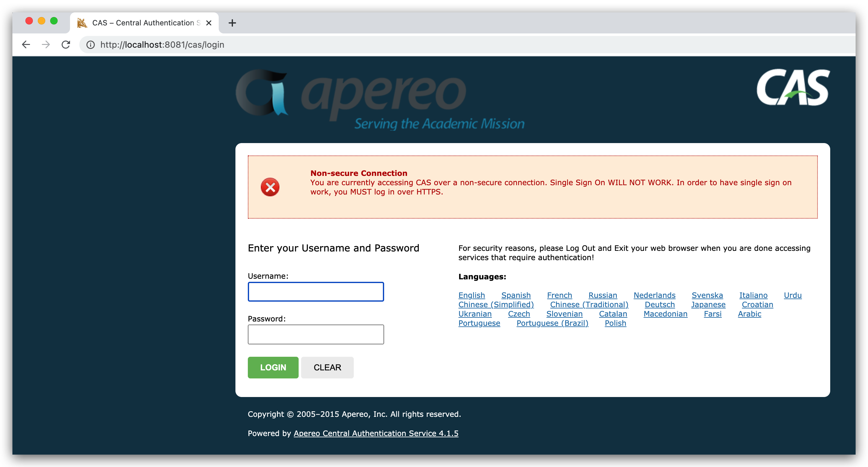Select the Japanese language link
868x467 pixels.
[708, 305]
